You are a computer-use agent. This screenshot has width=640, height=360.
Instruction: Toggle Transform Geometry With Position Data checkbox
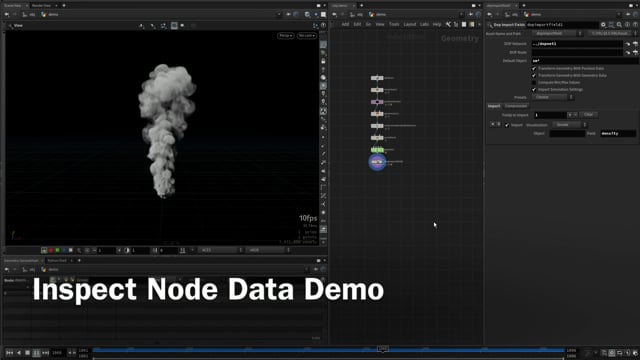tap(534, 69)
